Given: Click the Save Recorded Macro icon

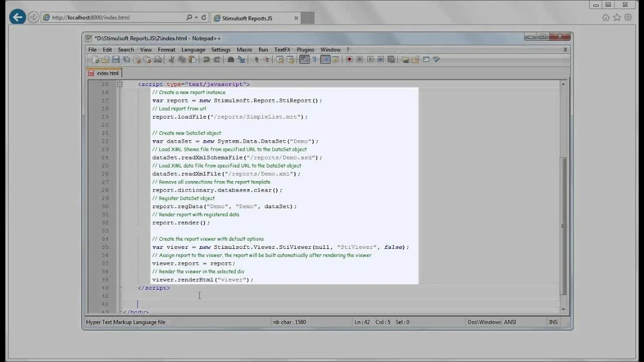Looking at the screenshot, I should 391,59.
